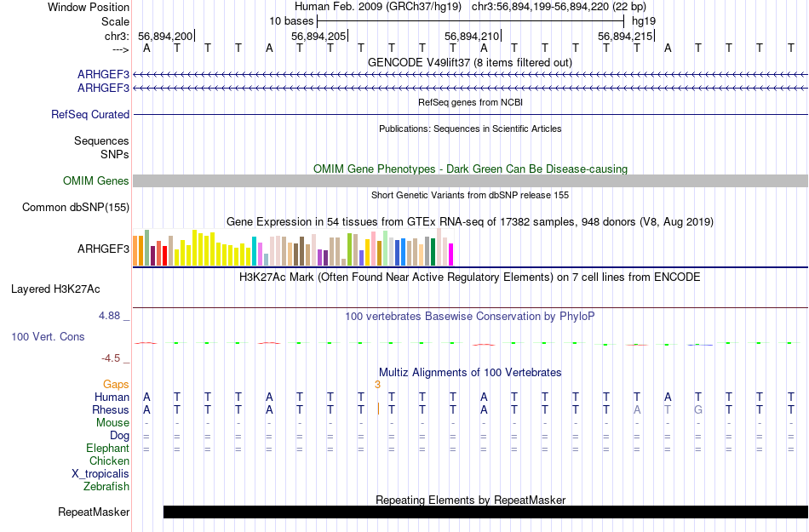Open the H3K27Ac Mark track title

(x=470, y=277)
